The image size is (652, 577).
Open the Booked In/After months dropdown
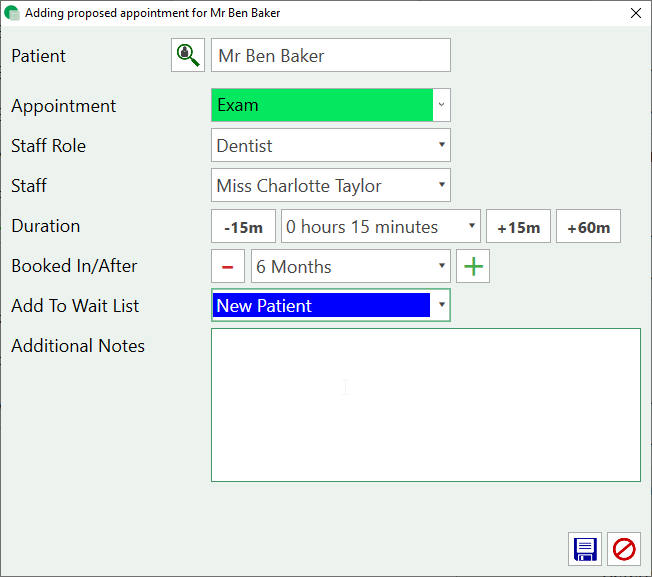(441, 266)
